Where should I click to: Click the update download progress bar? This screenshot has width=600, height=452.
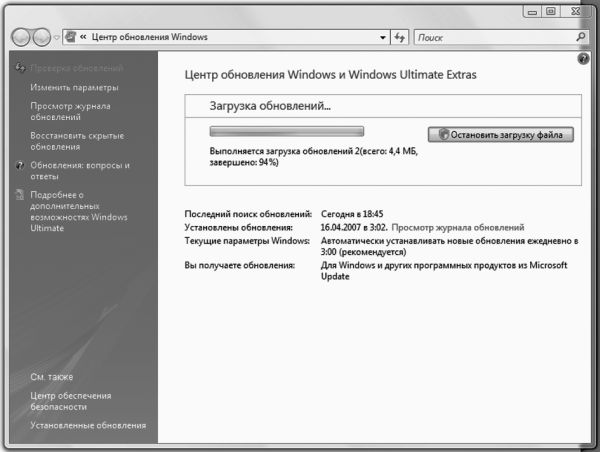point(286,131)
